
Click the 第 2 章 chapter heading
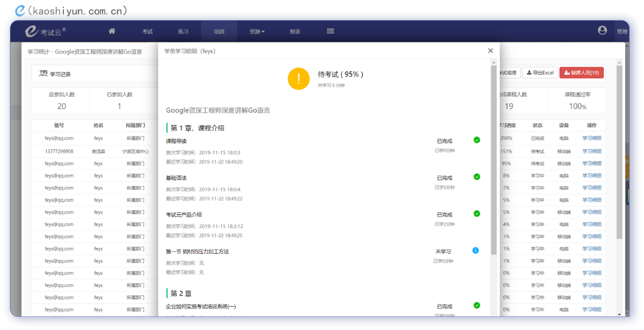click(x=181, y=294)
